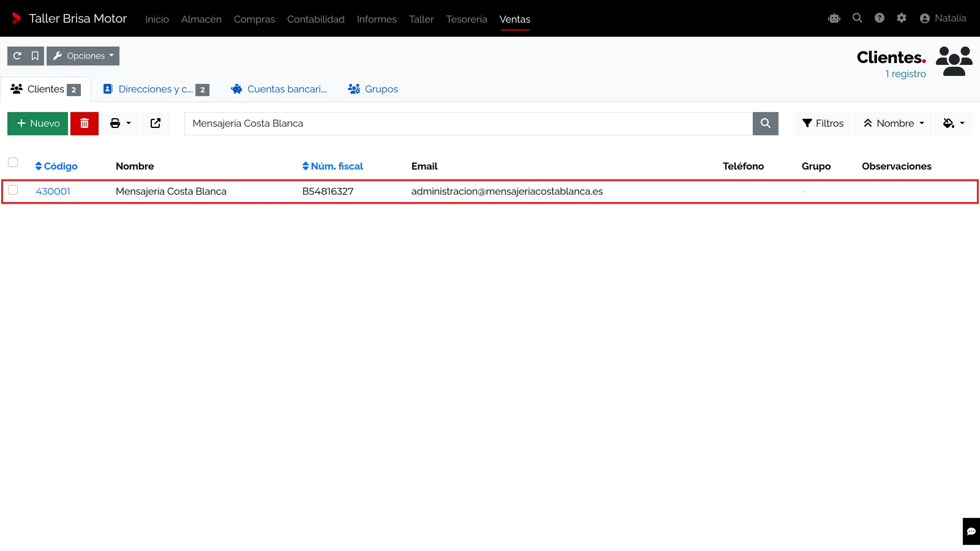980x551 pixels.
Task: Sort table by Núm. fiscal column
Action: click(333, 167)
